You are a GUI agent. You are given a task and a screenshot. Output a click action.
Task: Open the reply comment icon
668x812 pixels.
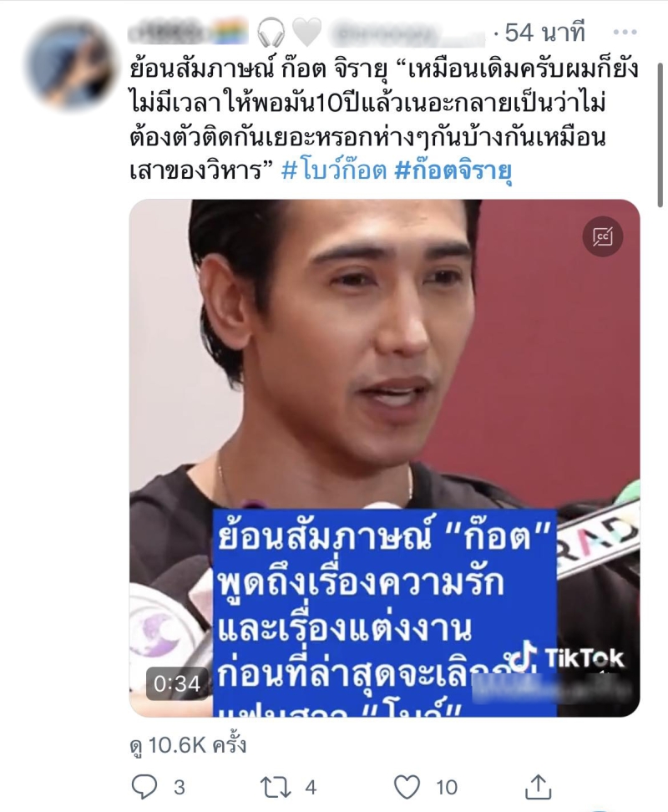144,787
